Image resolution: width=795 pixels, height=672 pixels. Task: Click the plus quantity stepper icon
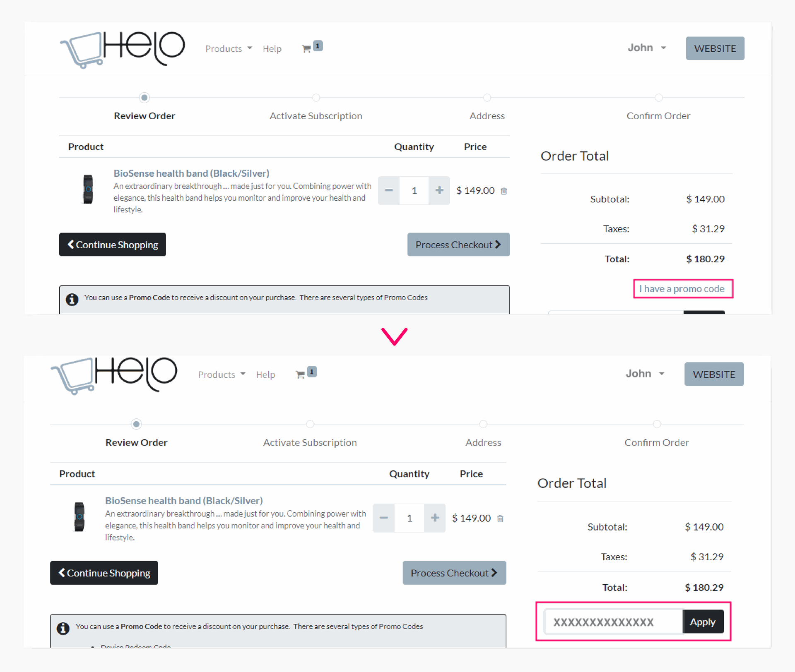[438, 191]
